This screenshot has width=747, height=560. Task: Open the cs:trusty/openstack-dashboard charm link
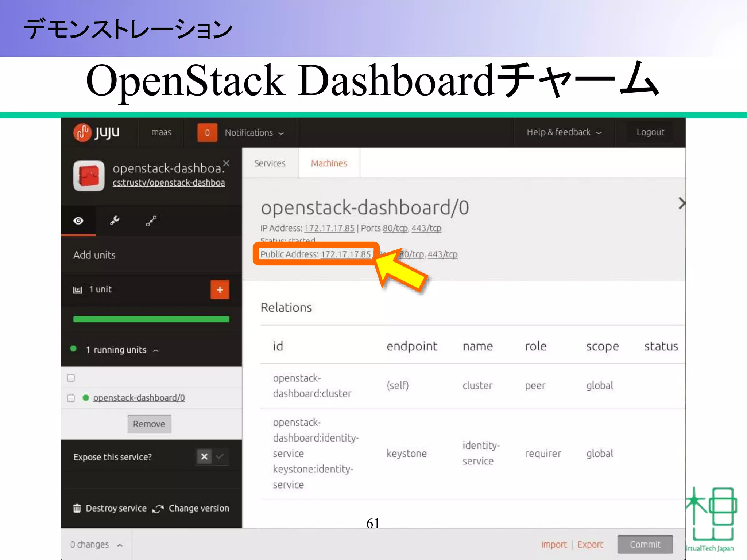169,182
